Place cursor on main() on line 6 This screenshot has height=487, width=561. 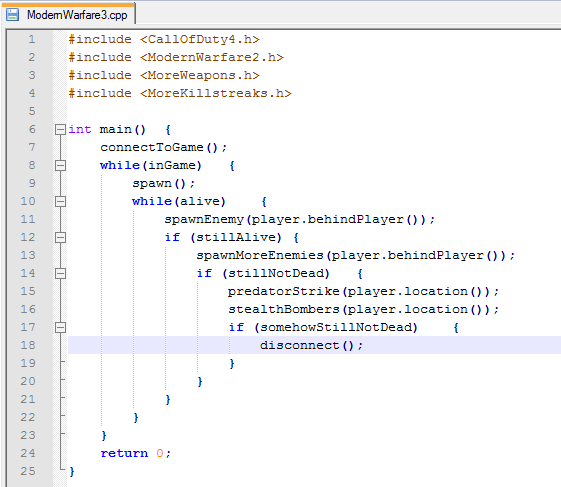point(123,129)
